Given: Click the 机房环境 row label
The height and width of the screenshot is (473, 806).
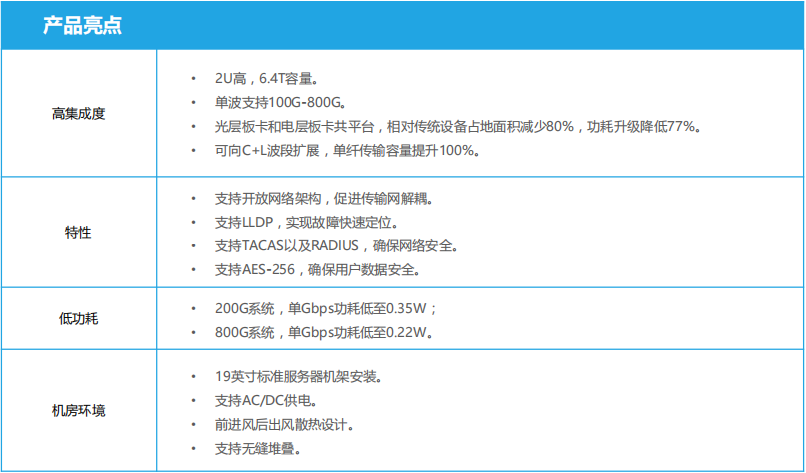Looking at the screenshot, I should click(78, 410).
